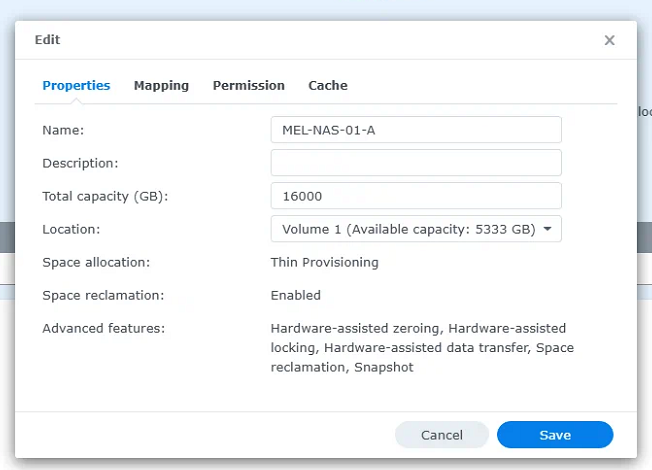Click the Description label

pyautogui.click(x=80, y=163)
